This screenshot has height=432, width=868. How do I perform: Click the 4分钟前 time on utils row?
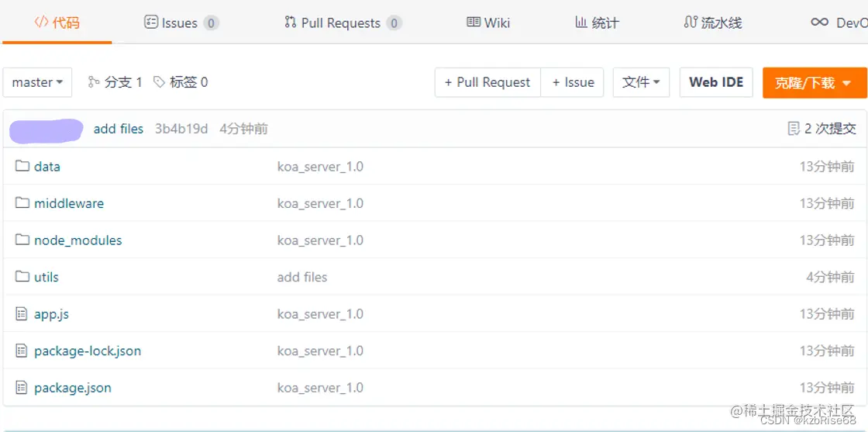click(x=830, y=277)
